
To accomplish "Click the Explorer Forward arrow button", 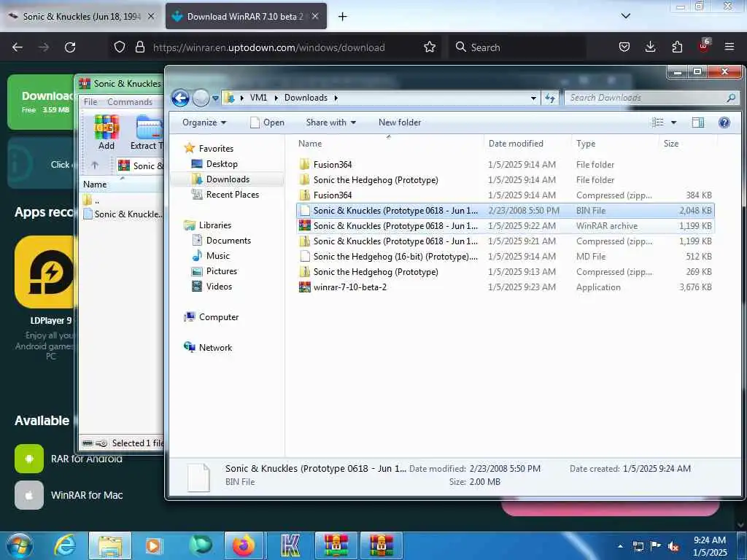I will pyautogui.click(x=201, y=98).
